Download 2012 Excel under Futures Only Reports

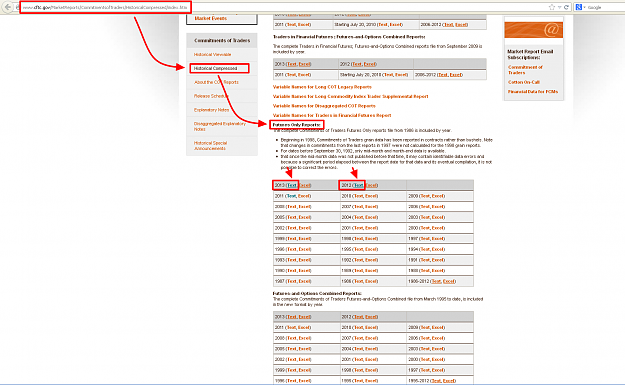point(371,185)
